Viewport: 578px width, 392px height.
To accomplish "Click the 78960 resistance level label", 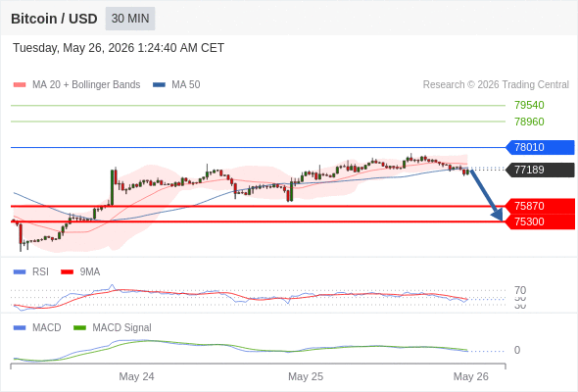I will click(529, 122).
